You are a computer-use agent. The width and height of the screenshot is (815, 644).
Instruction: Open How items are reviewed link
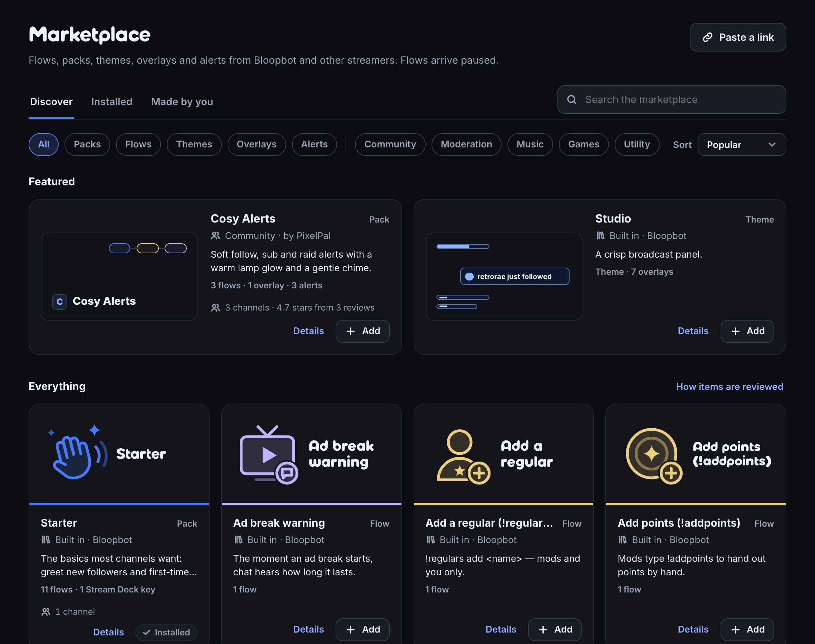pyautogui.click(x=729, y=387)
